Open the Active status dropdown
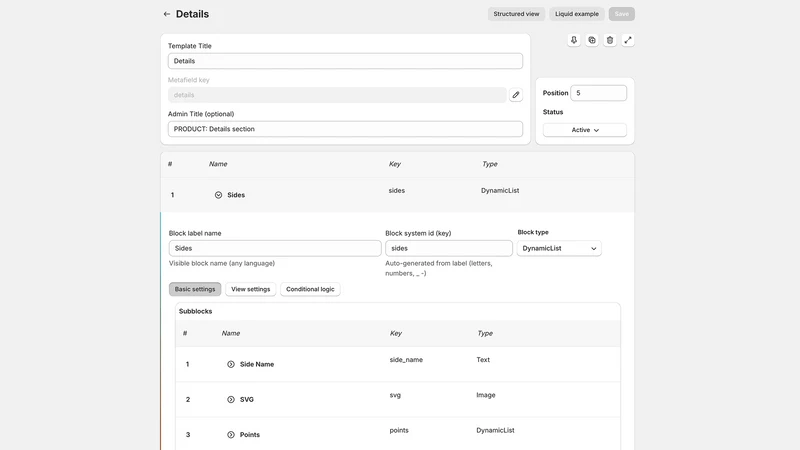Viewport: 800px width, 450px height. click(585, 130)
